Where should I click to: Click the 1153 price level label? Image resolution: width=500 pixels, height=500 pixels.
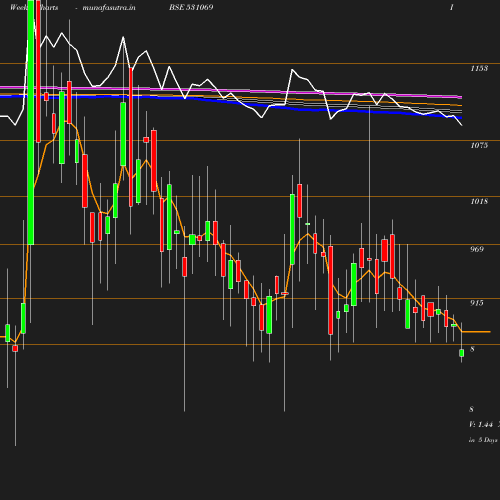pyautogui.click(x=479, y=68)
